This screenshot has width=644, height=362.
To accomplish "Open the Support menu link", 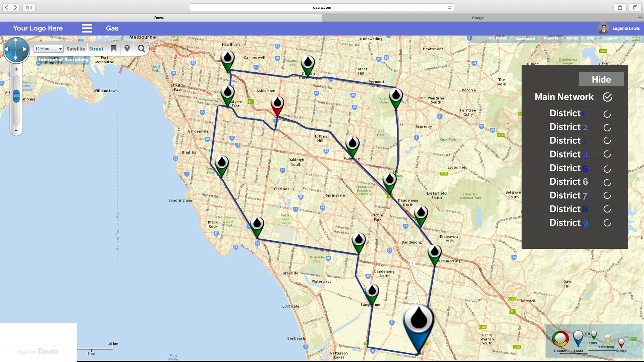I will [x=610, y=38].
